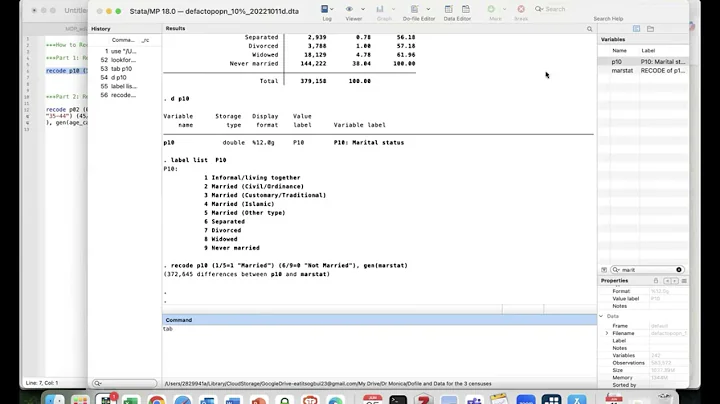Select history command 'label lis...'
The height and width of the screenshot is (404, 720).
[124, 86]
